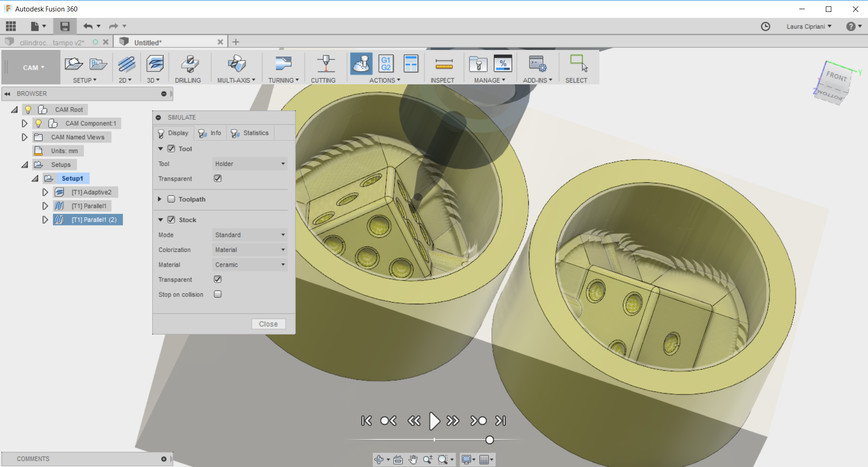Enable the Toolpath checkbox
The image size is (868, 467).
(x=171, y=199)
